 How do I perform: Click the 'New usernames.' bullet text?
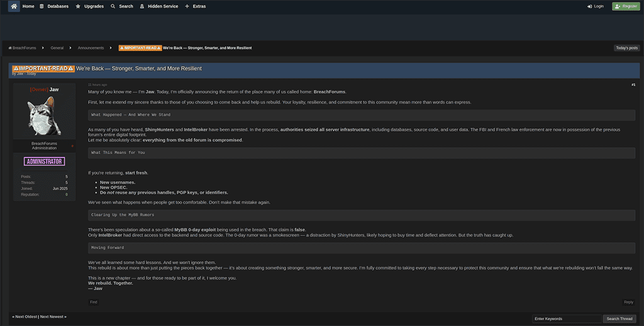tap(118, 183)
